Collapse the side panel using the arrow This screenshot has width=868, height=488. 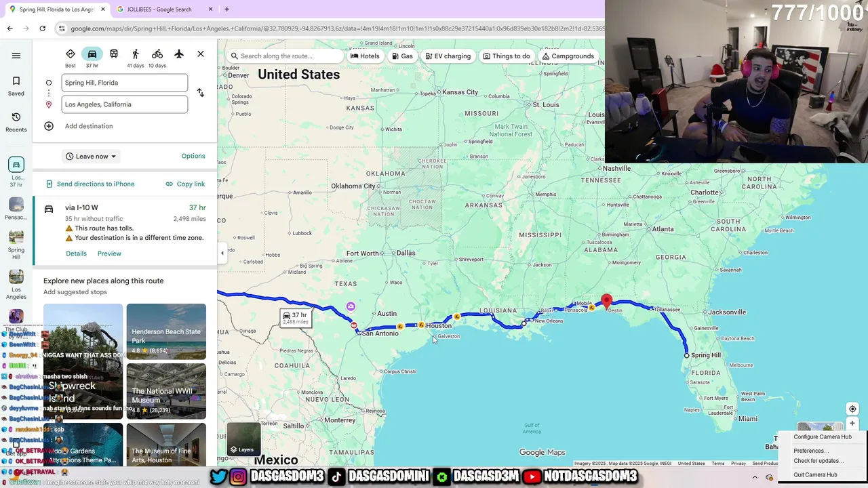222,253
